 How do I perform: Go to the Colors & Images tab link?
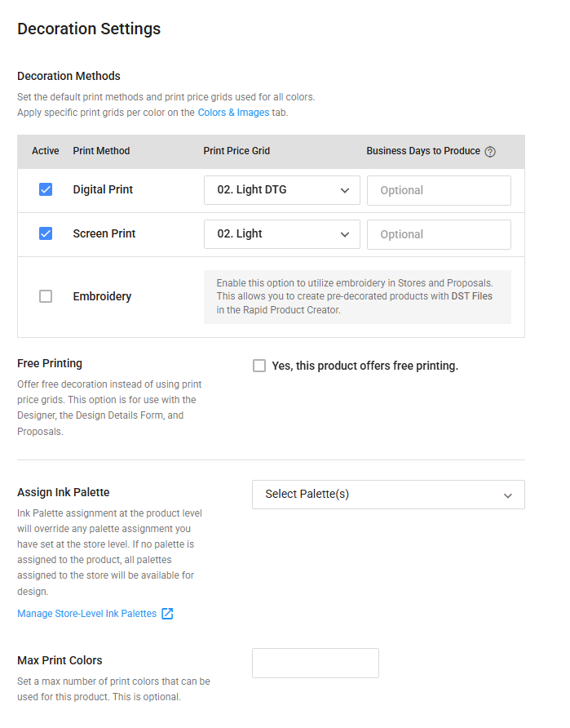[233, 113]
